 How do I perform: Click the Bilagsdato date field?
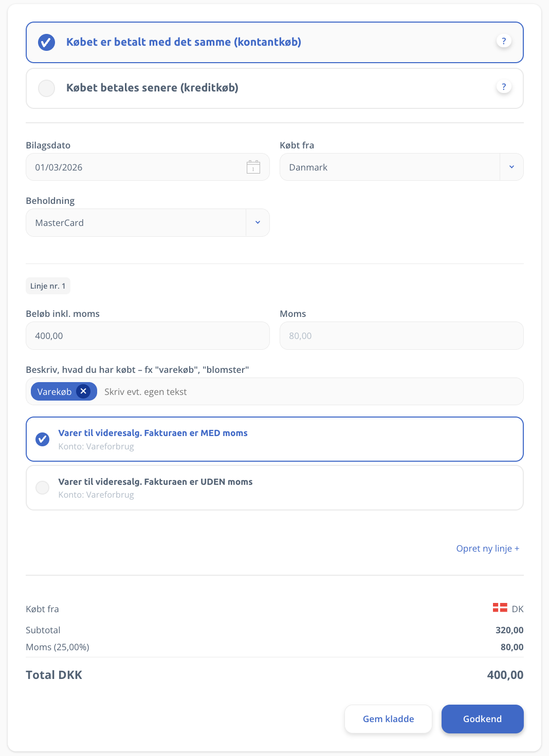134,167
